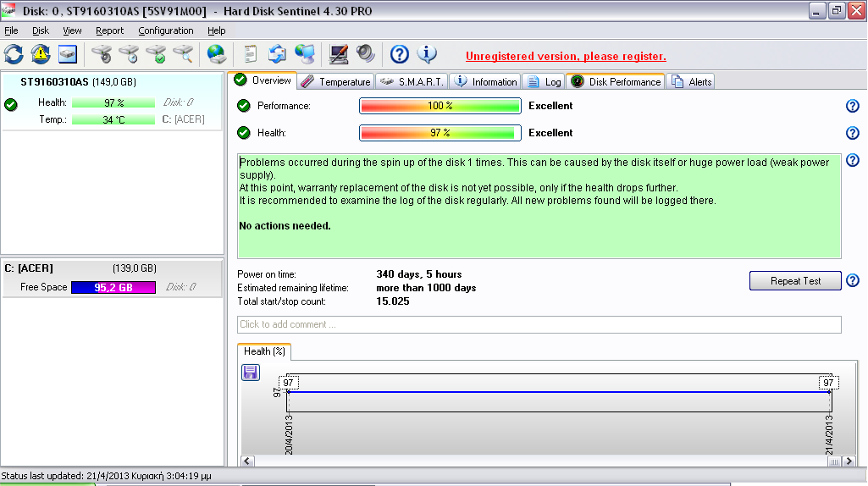Viewport: 868px width, 486px height.
Task: Click the speaker sound toolbar icon
Action: click(x=365, y=54)
